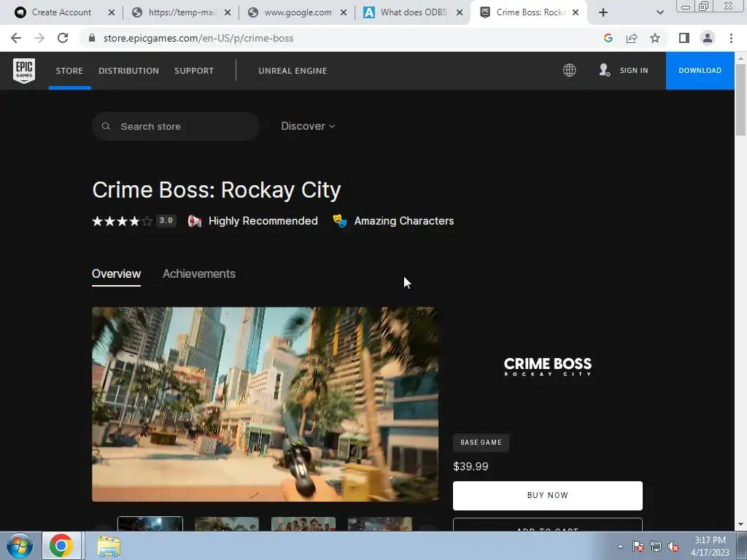Screen dimensions: 747x560
Task: Bookmark this tab with star icon
Action: pos(655,38)
